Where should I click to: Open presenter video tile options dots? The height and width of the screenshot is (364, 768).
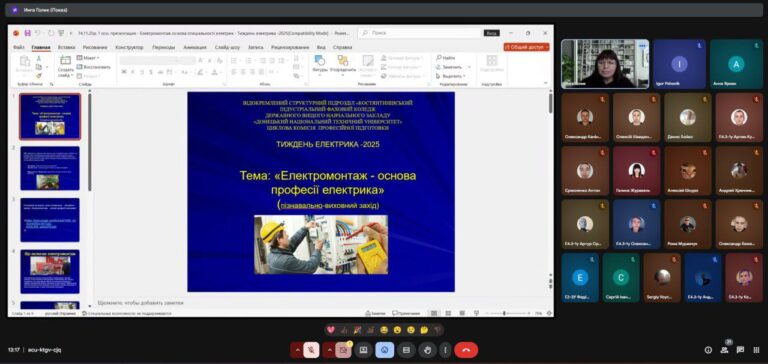click(642, 46)
